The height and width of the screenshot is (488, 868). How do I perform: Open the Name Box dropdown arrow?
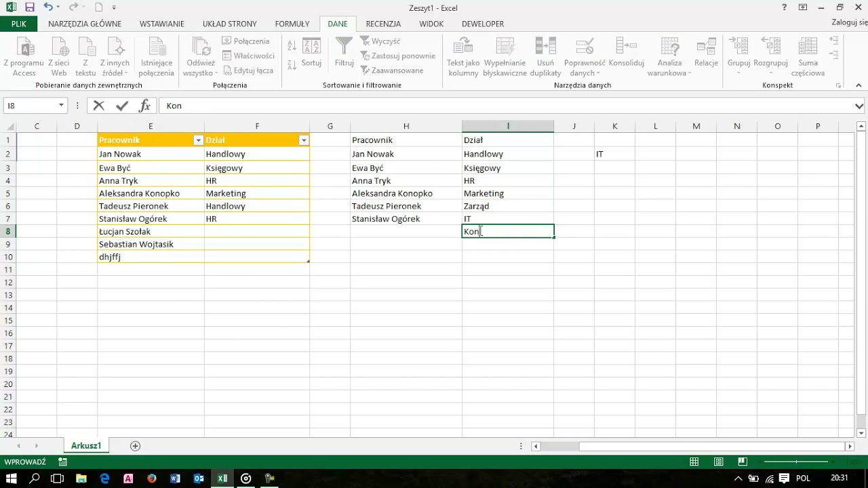click(61, 106)
